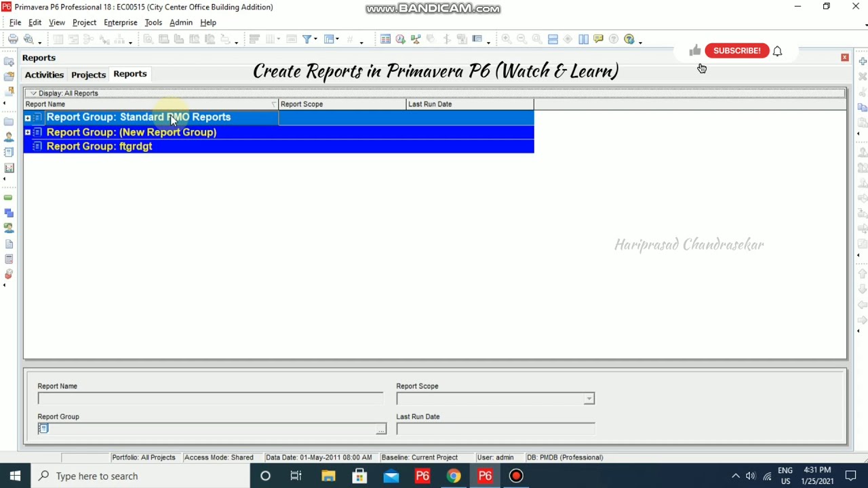Open the Display: All Reports options bar

[435, 93]
